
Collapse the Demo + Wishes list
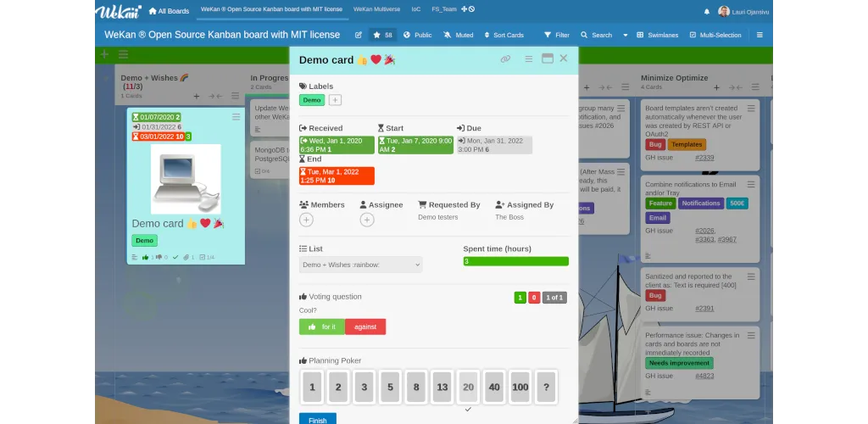[215, 97]
